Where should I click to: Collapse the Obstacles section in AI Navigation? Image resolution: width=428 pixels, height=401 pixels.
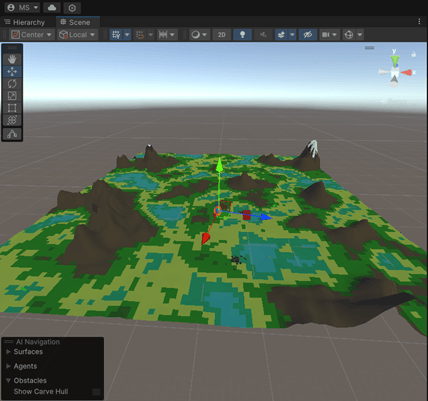point(8,380)
